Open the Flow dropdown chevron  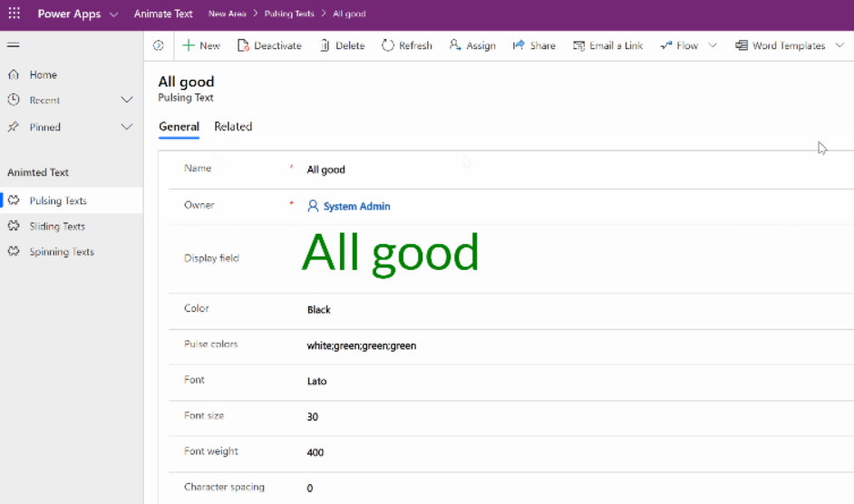click(x=713, y=45)
